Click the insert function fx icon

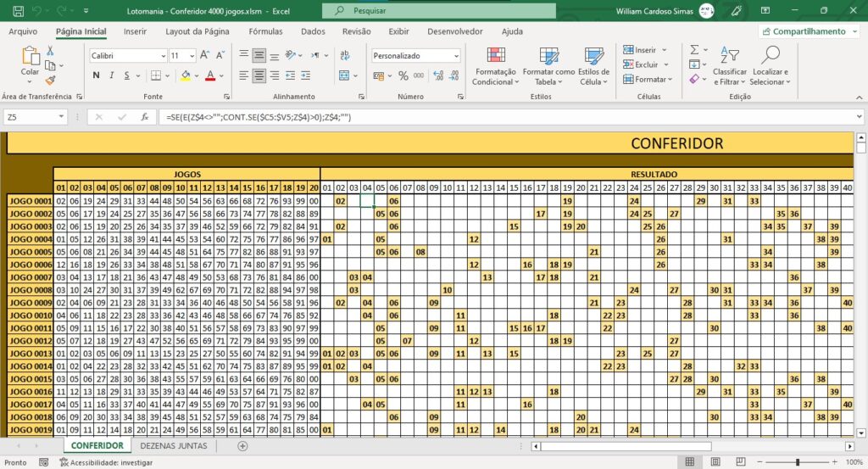(x=144, y=117)
